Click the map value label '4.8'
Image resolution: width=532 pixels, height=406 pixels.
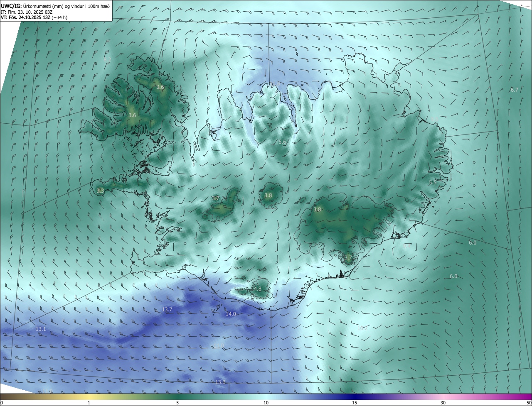[x=257, y=289]
